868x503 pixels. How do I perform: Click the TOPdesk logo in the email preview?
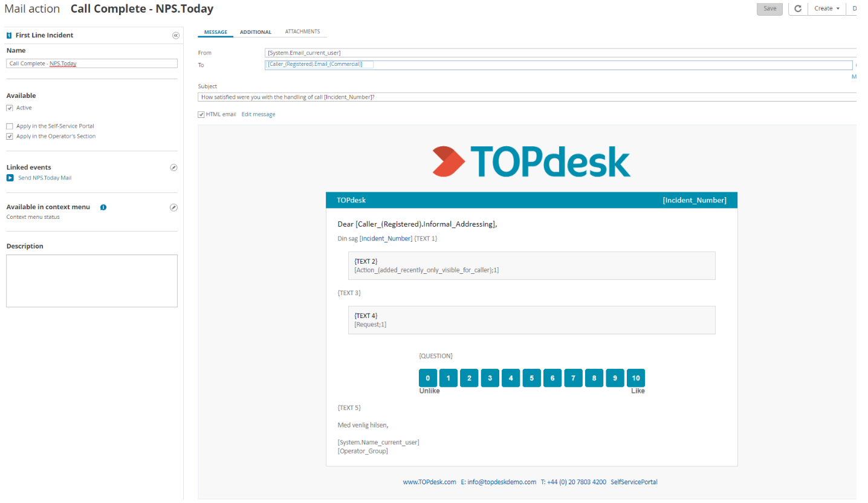point(531,161)
